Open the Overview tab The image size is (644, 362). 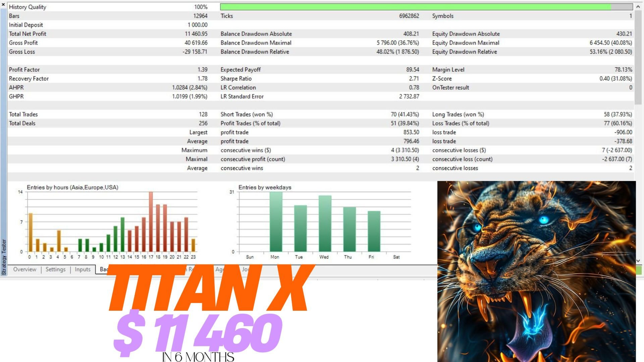25,269
